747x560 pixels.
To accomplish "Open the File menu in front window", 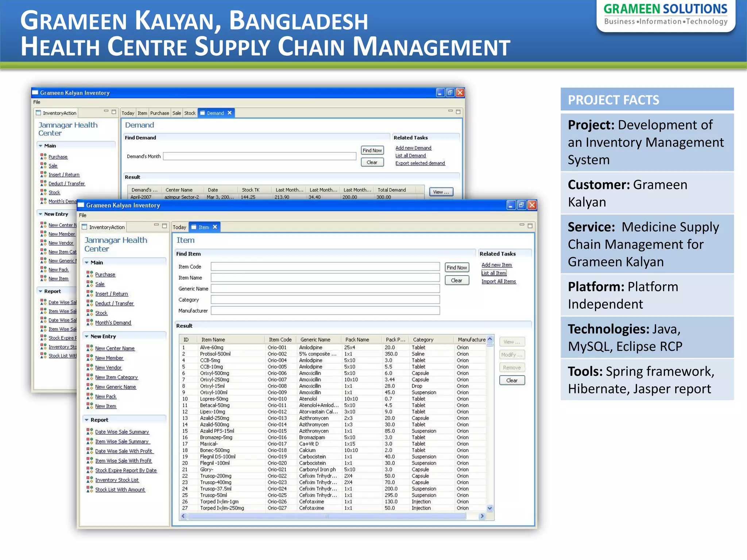I will (x=83, y=215).
